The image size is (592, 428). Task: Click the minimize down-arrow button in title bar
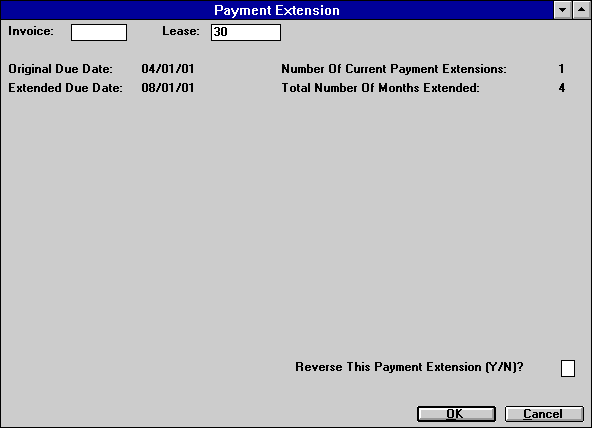[563, 10]
